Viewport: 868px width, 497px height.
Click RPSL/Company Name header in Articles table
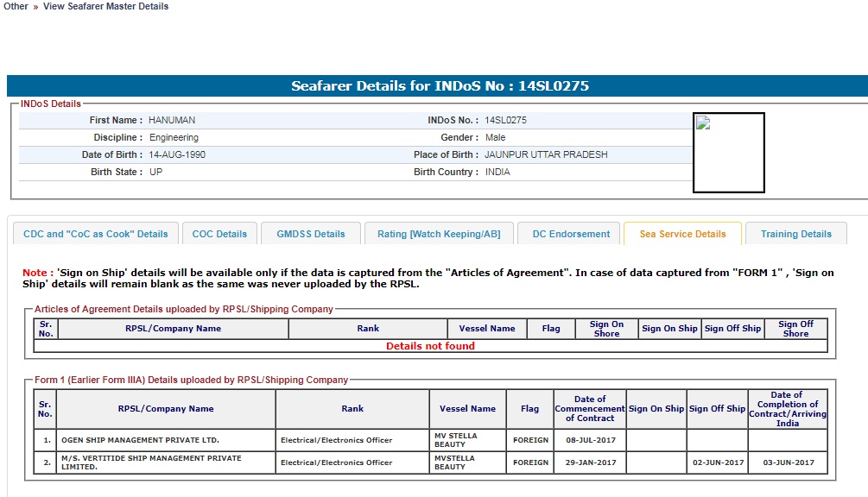(173, 329)
